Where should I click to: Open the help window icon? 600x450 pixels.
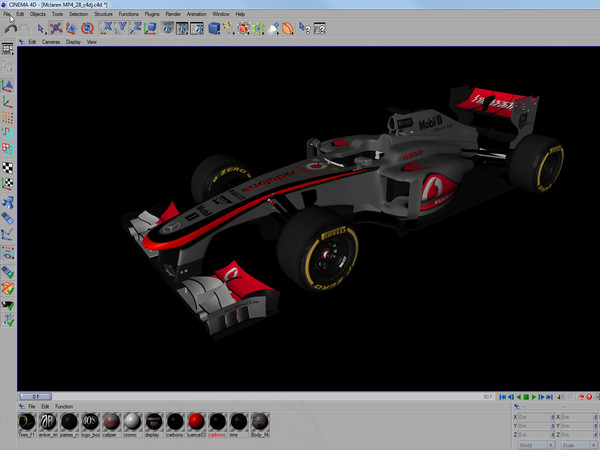click(x=319, y=28)
